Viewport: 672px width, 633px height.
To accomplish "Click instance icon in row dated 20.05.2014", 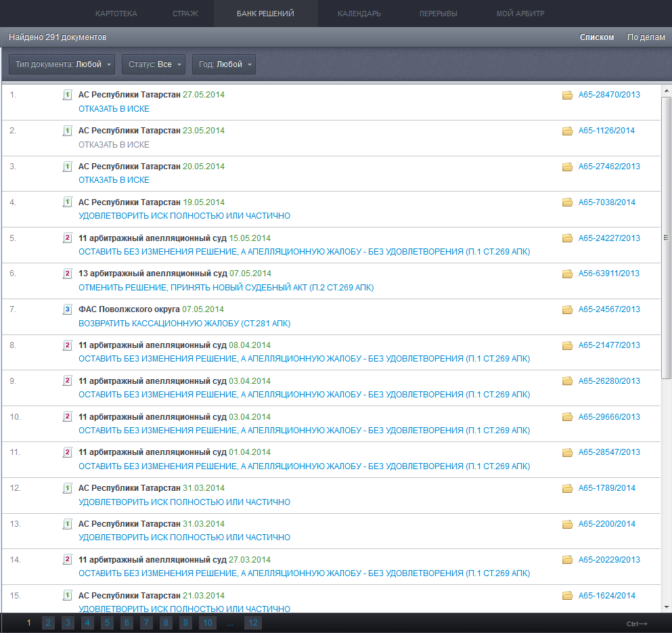I will [x=67, y=167].
